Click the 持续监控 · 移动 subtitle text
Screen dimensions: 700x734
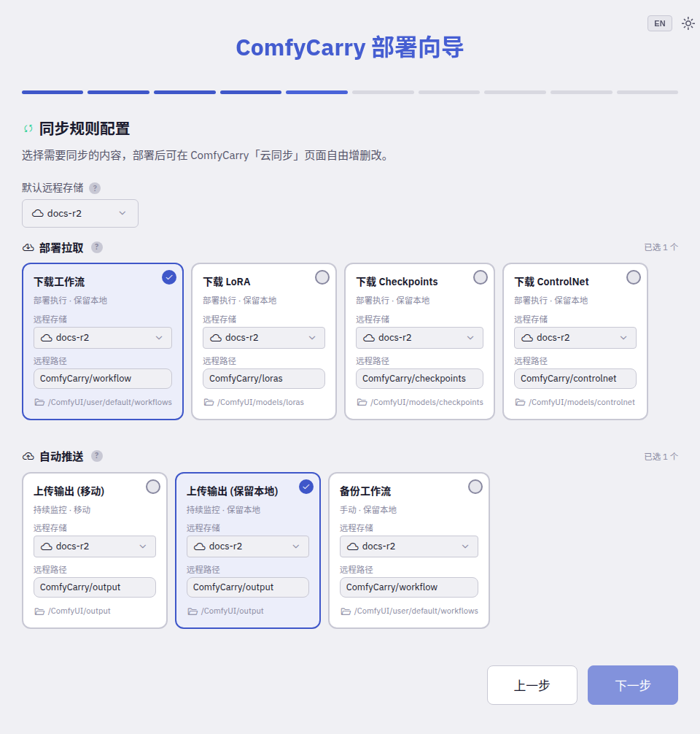click(x=62, y=510)
